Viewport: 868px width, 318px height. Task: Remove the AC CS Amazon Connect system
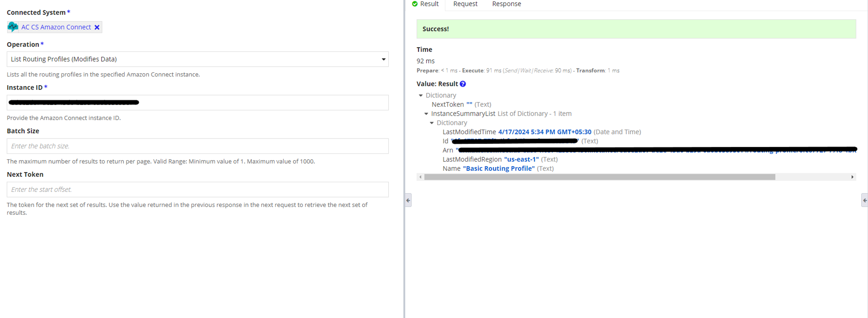click(97, 27)
